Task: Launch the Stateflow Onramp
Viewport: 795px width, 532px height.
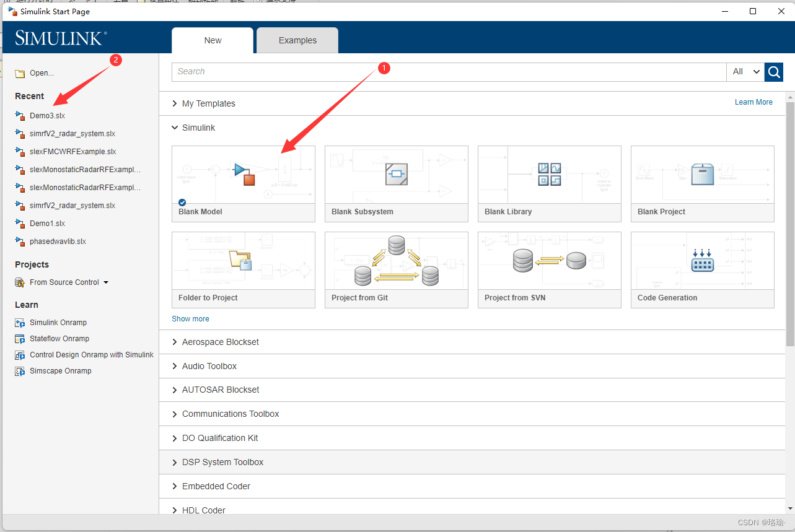Action: (57, 338)
